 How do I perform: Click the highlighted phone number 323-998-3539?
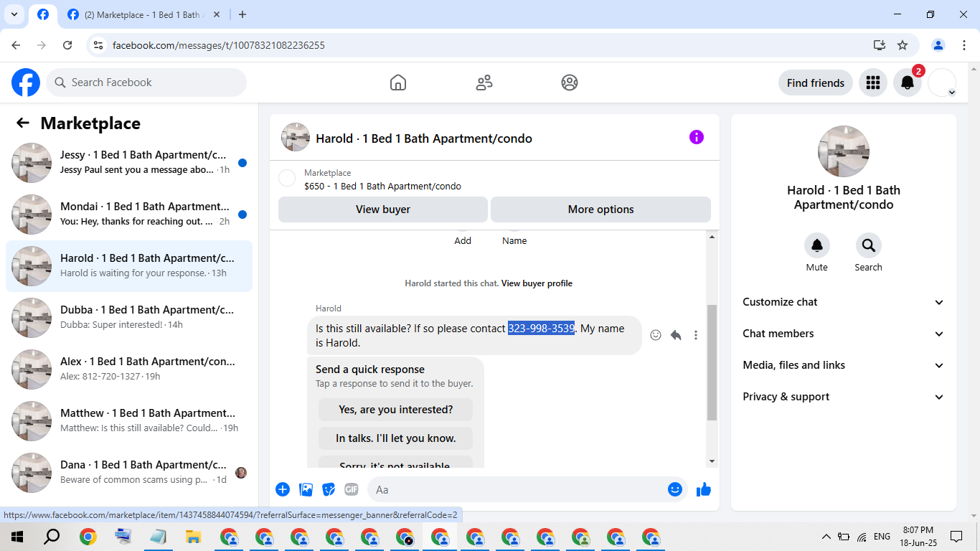pyautogui.click(x=542, y=329)
